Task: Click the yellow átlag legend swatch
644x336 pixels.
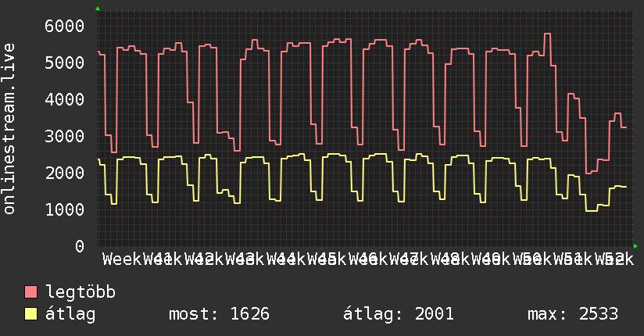Action: 30,314
